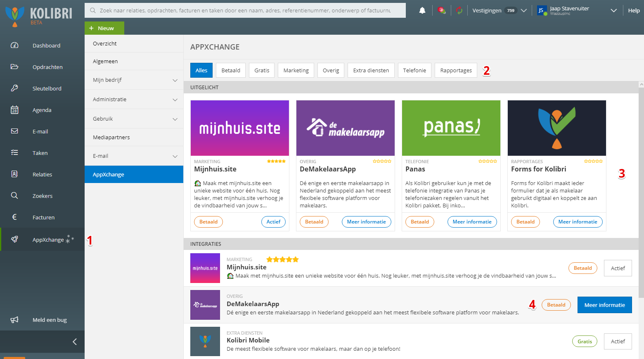Click the Zoekers magnifier icon
Image resolution: width=644 pixels, height=359 pixels.
coord(14,196)
